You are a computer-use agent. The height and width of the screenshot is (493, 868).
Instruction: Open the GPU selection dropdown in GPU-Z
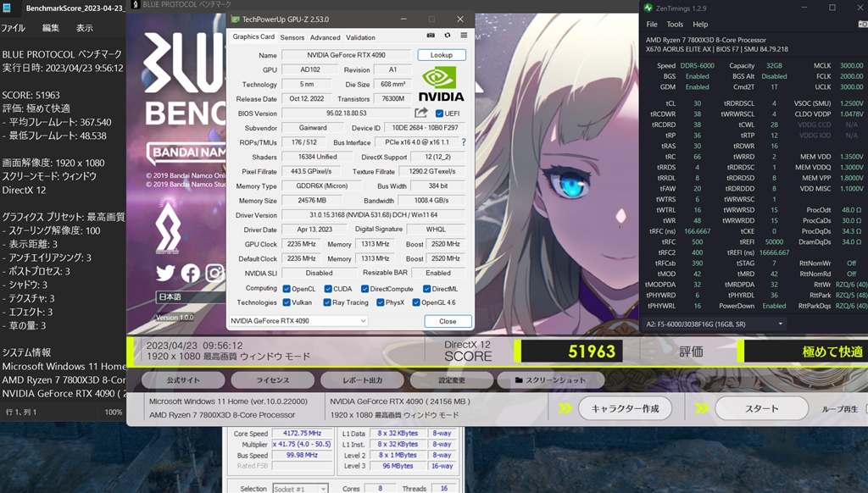pyautogui.click(x=298, y=321)
